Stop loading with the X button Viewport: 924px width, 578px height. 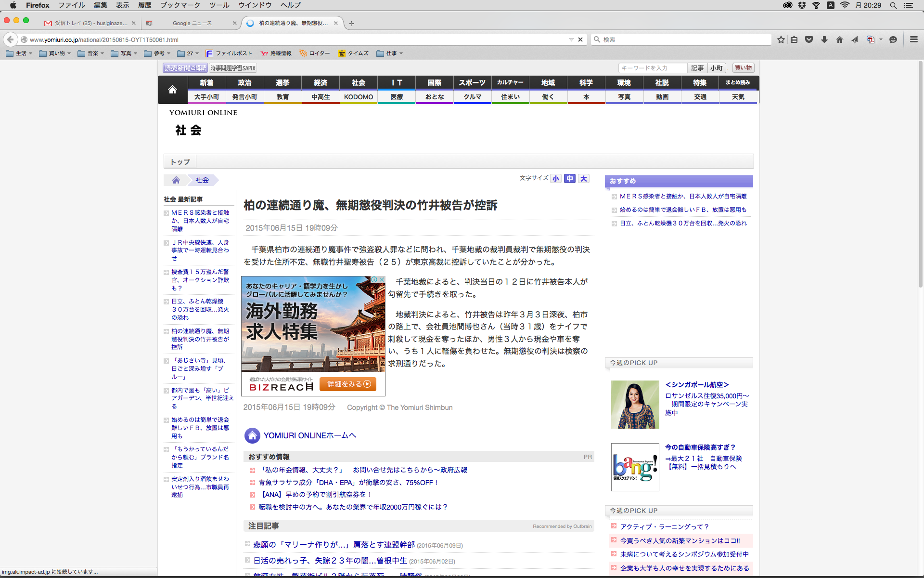tap(580, 39)
